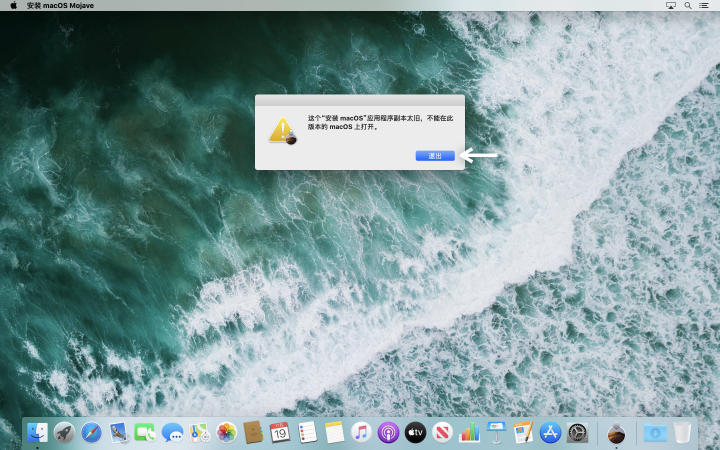Open Reminders list icon in Dock

click(x=307, y=433)
